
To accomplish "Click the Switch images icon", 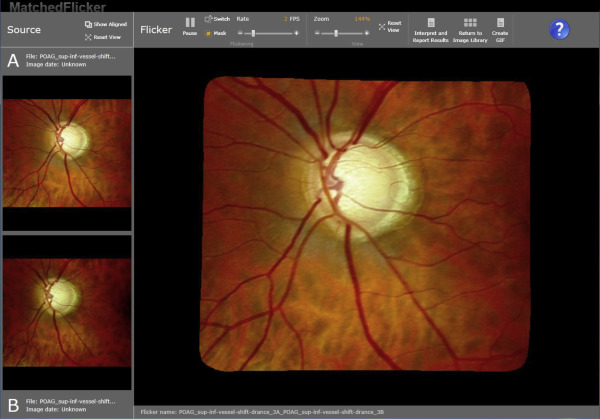I will click(x=209, y=19).
